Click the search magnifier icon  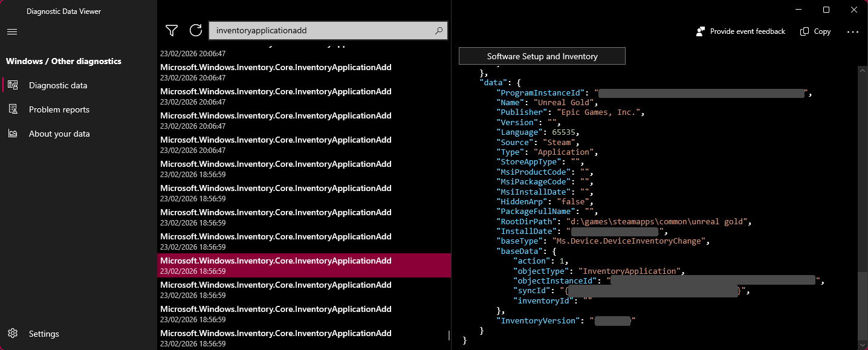tap(439, 30)
